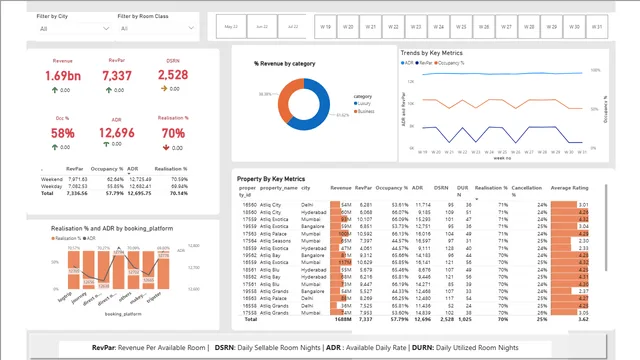The width and height of the screenshot is (640, 360).
Task: Click the 7,337 RevPar card value
Action: point(117,76)
